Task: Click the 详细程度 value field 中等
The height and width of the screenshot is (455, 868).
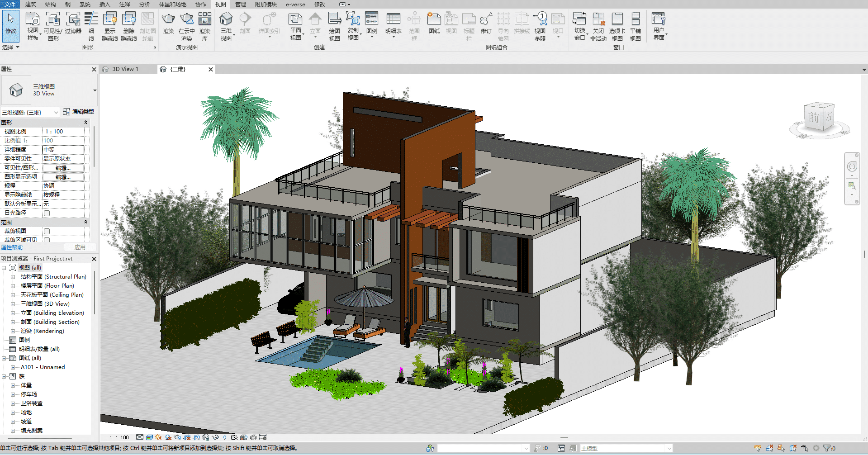Action: (x=63, y=150)
